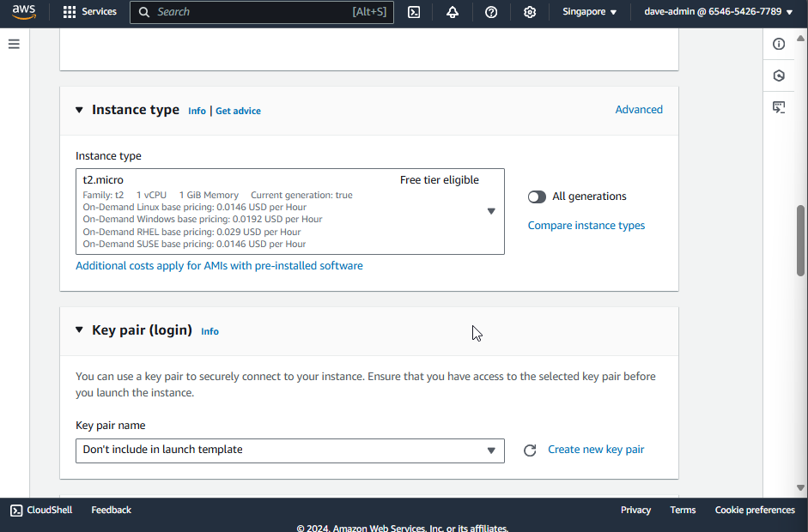Click the Compare instance types link
The width and height of the screenshot is (808, 532).
pos(586,226)
